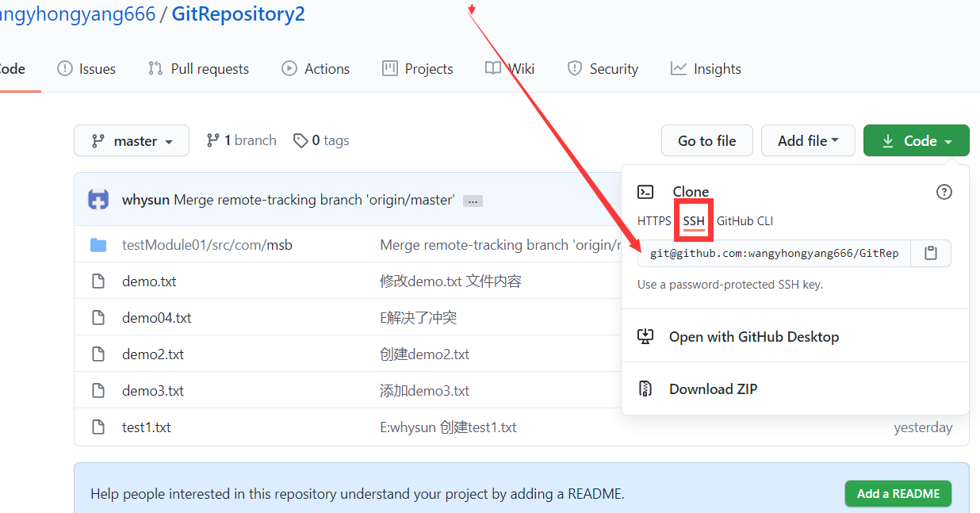The height and width of the screenshot is (513, 980).
Task: Click the file icon beside demo.txt
Action: tap(98, 281)
